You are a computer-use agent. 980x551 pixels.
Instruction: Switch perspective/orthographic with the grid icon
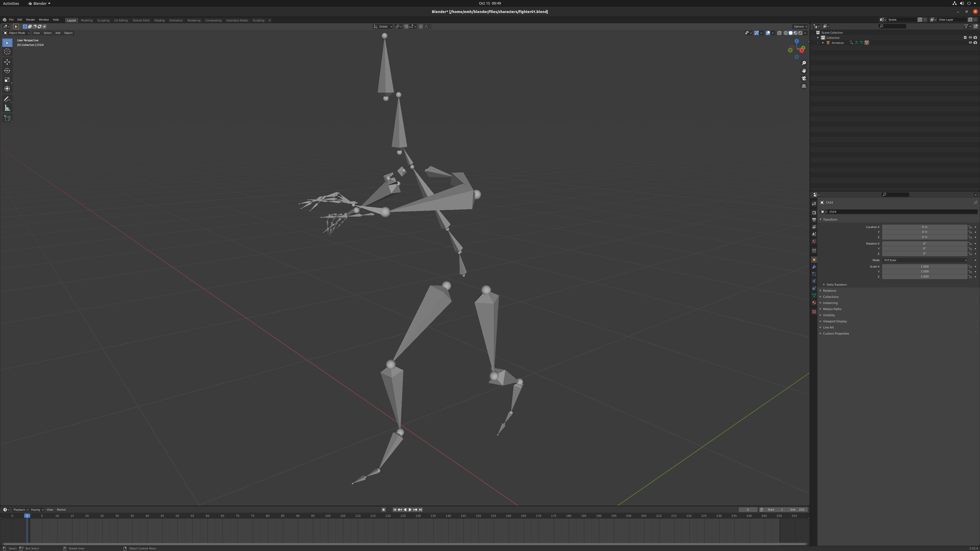click(x=804, y=86)
